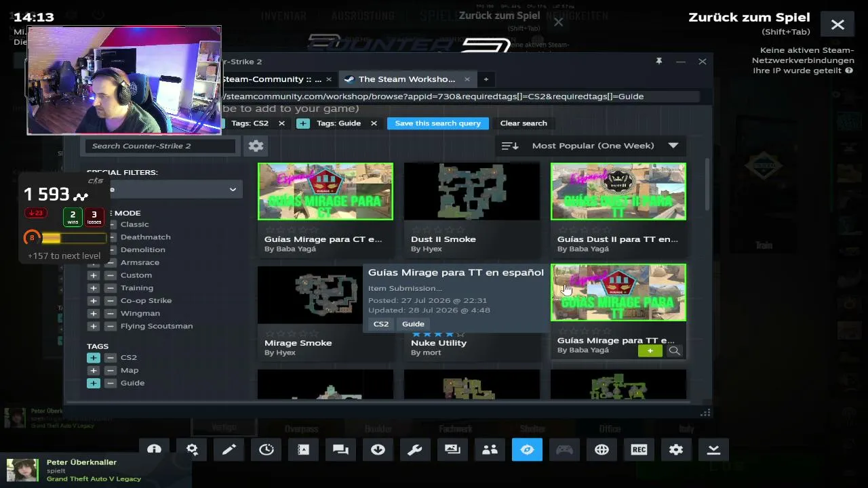This screenshot has width=868, height=488.
Task: Include the Wingman game mode filter
Action: point(94,313)
